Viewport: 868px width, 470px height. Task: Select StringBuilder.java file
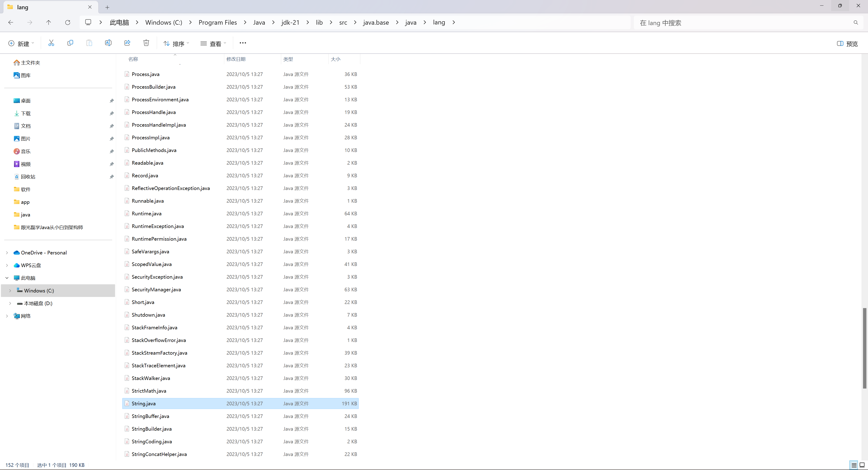click(240, 429)
